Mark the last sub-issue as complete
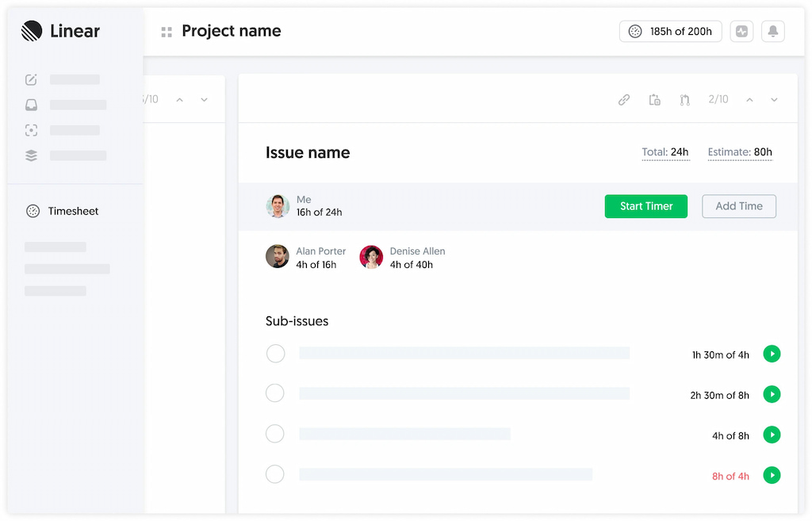The height and width of the screenshot is (521, 812). [x=275, y=474]
